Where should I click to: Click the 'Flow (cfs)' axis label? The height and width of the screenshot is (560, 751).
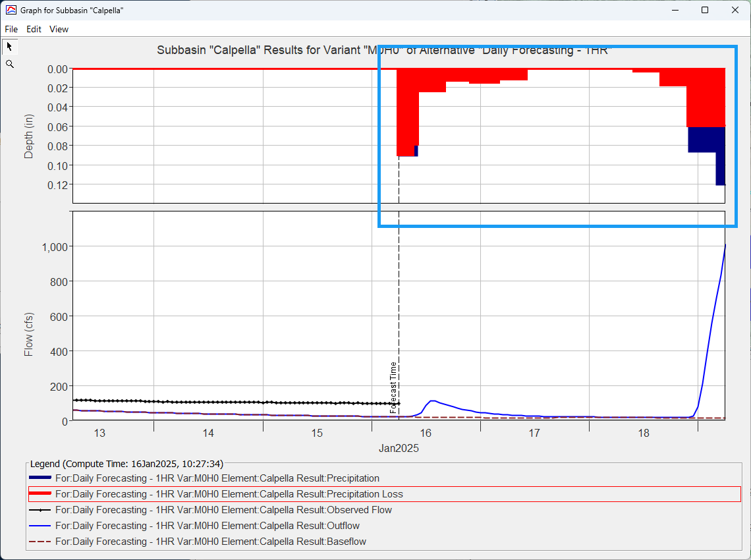pos(29,335)
